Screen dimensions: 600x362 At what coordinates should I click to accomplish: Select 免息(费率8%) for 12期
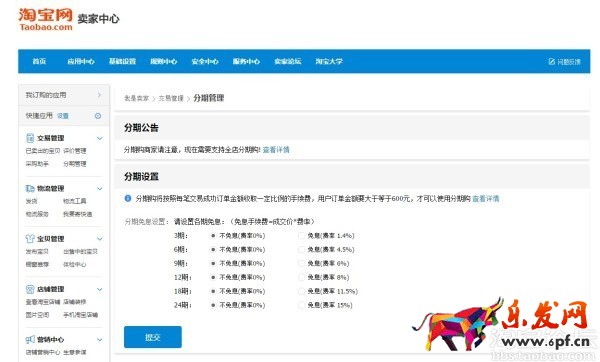[x=301, y=277]
